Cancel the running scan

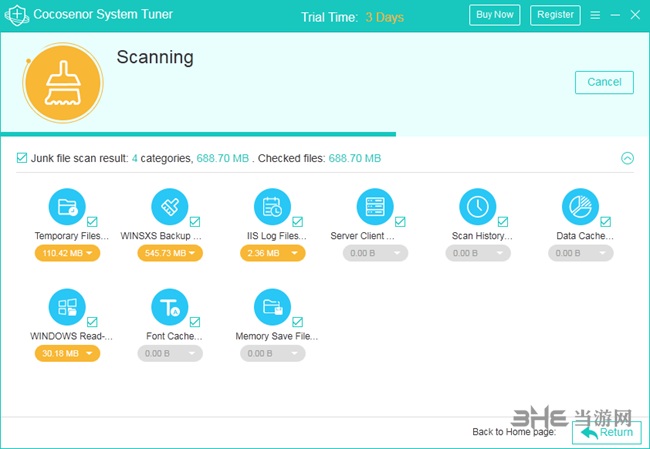604,82
